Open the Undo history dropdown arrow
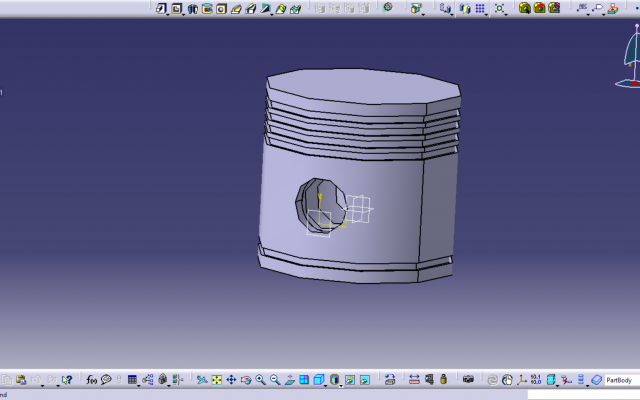 pos(42,386)
